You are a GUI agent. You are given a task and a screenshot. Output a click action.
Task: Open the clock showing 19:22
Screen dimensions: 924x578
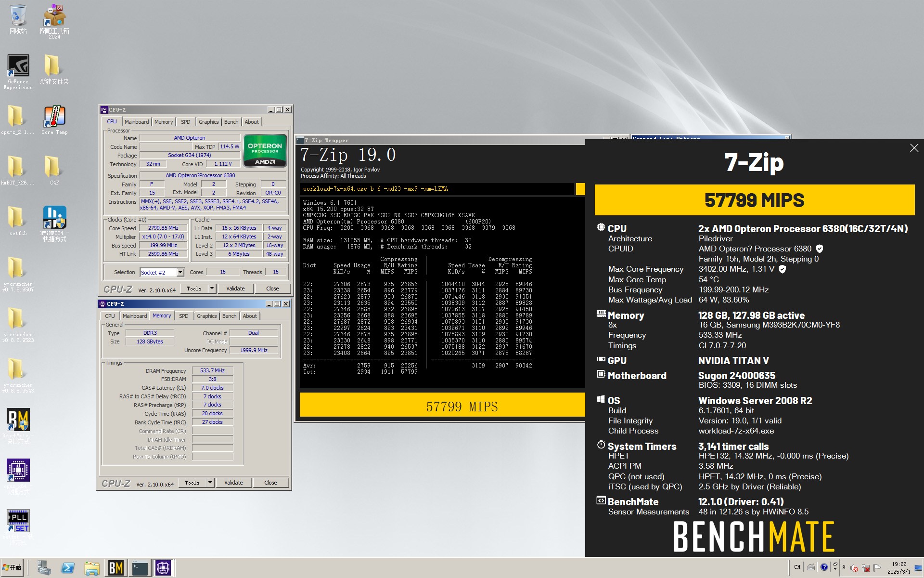899,567
